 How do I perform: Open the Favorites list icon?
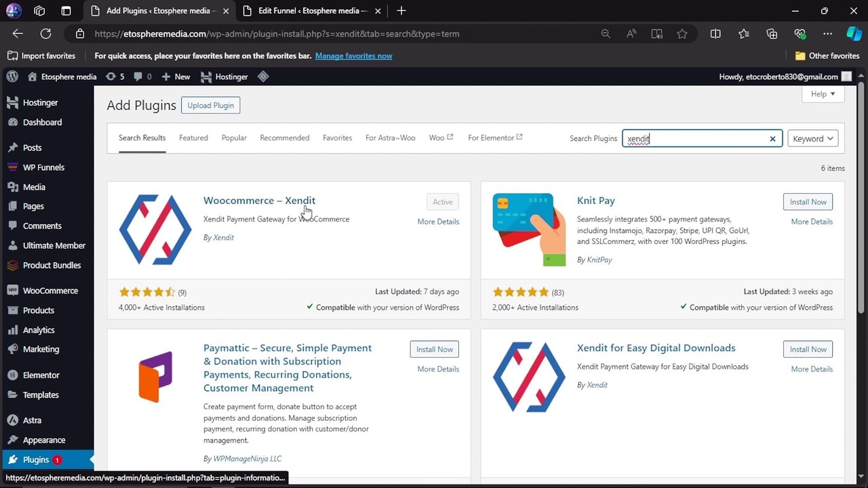click(744, 34)
